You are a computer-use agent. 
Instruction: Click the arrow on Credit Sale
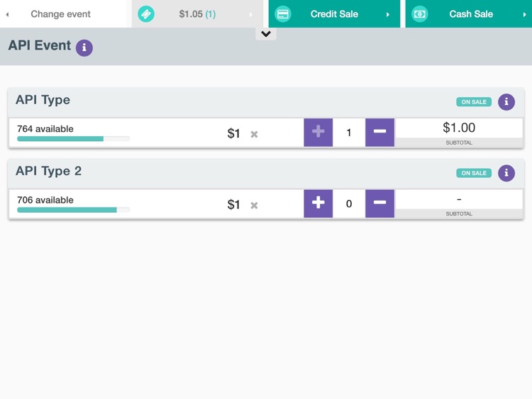point(387,14)
